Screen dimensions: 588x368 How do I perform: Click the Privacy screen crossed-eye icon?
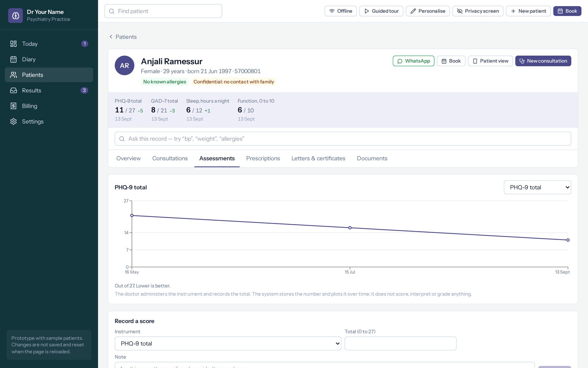[460, 11]
